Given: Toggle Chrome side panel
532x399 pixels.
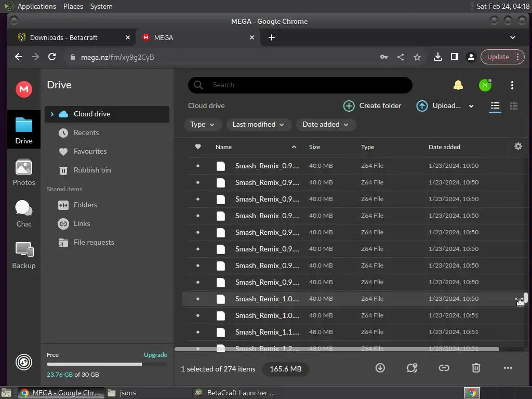Looking at the screenshot, I should coord(454,57).
